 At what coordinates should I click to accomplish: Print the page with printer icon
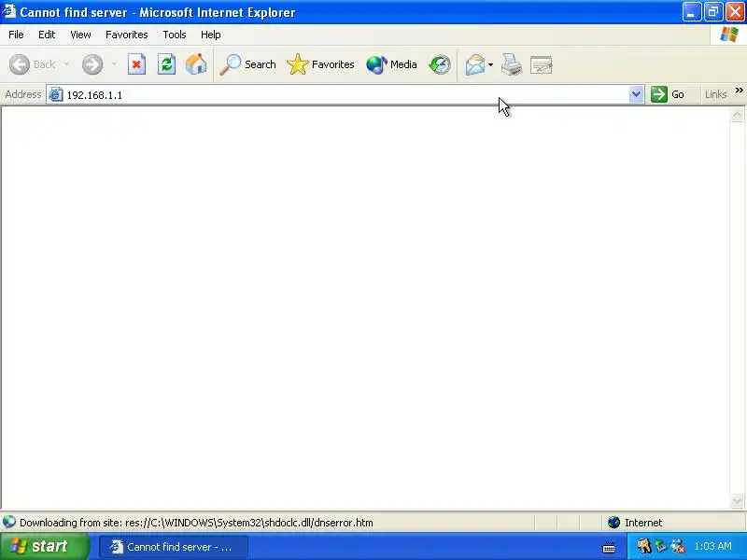pos(512,64)
